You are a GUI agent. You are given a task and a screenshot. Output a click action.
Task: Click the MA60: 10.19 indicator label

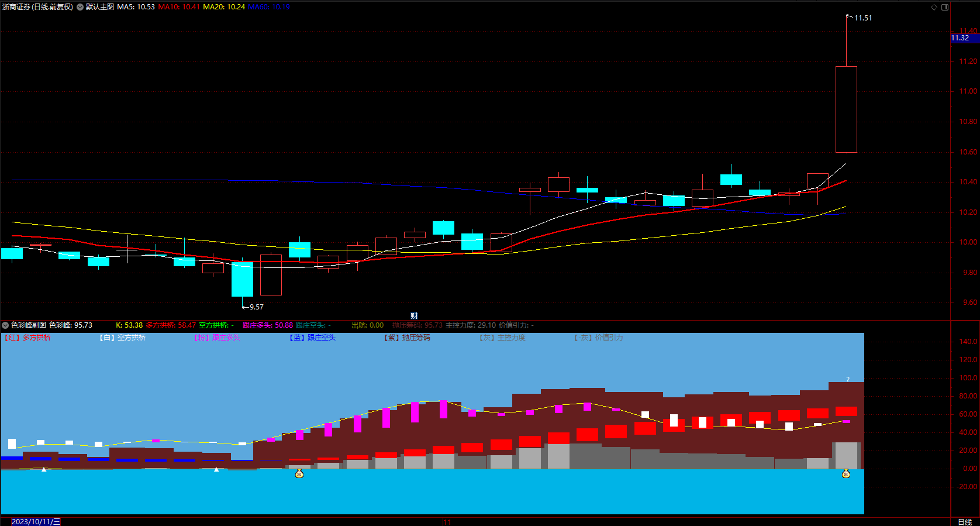269,7
